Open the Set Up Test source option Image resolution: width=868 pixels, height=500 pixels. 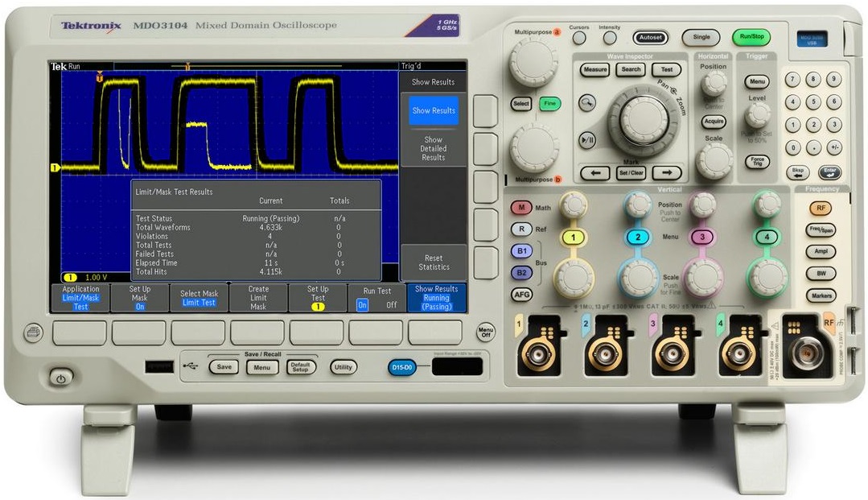tap(318, 298)
